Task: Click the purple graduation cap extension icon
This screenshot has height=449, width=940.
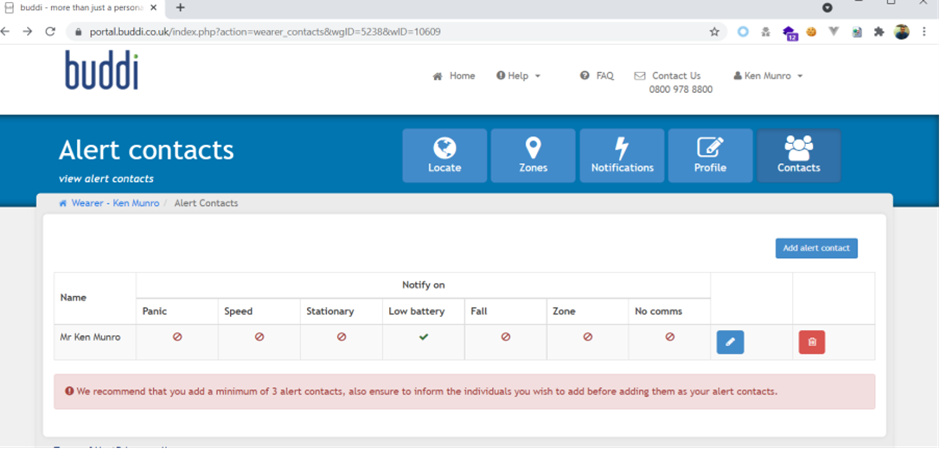Action: coord(791,33)
